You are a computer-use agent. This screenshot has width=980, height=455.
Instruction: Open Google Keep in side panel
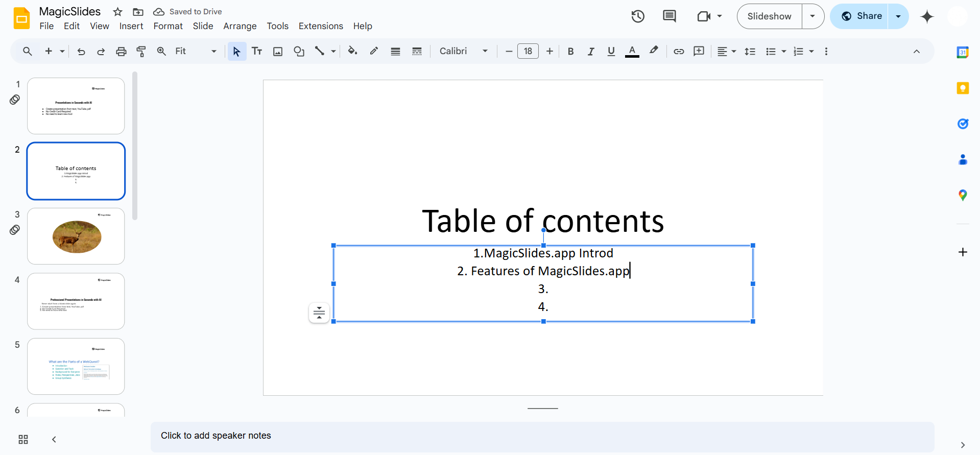click(x=963, y=88)
